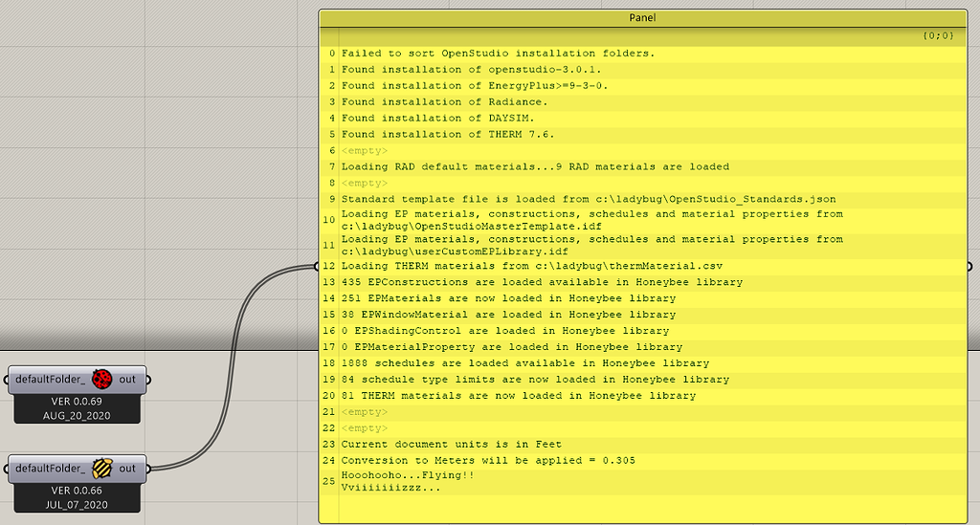The height and width of the screenshot is (525, 980).
Task: Click the JUL_07_2020 date label
Action: 77,504
